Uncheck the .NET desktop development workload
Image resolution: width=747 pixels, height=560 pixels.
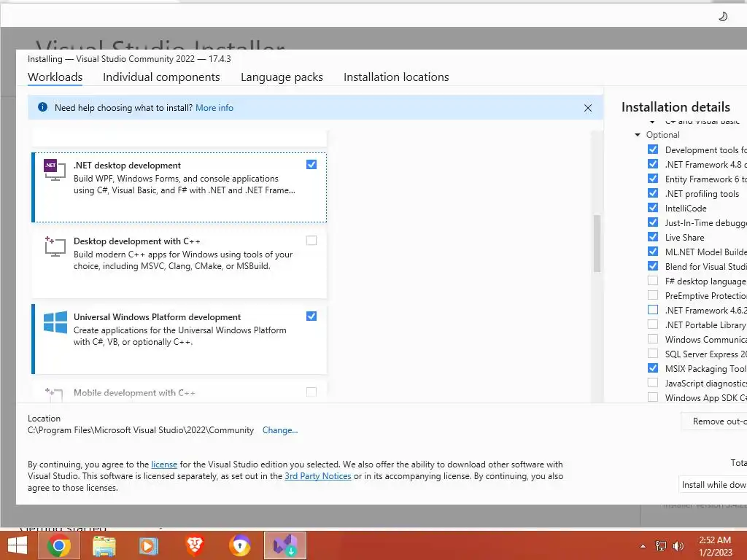[x=311, y=164]
